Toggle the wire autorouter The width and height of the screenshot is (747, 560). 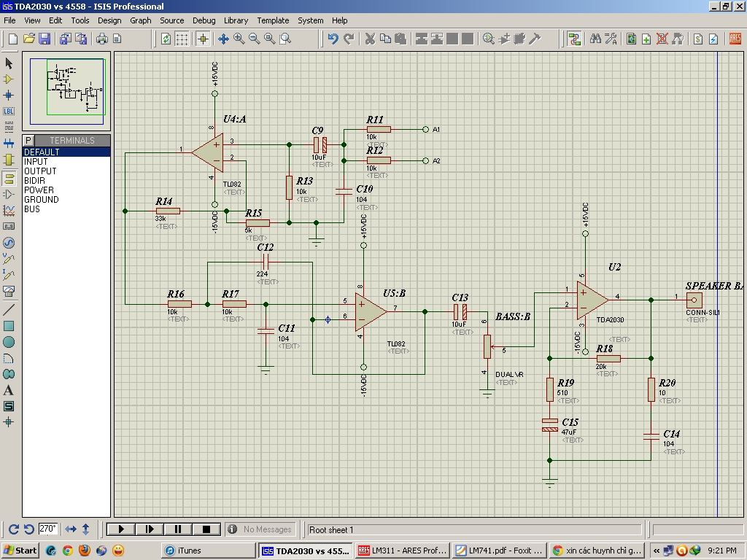(x=574, y=39)
